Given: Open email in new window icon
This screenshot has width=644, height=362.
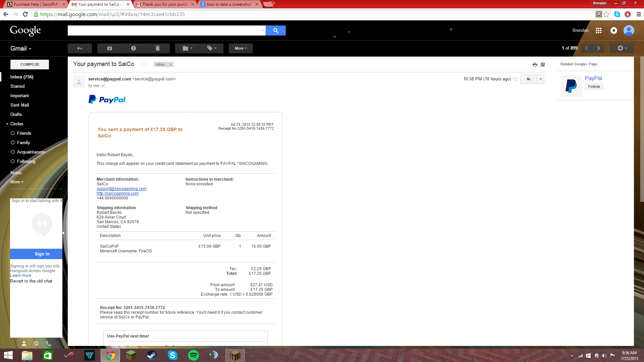Looking at the screenshot, I should pos(543,64).
